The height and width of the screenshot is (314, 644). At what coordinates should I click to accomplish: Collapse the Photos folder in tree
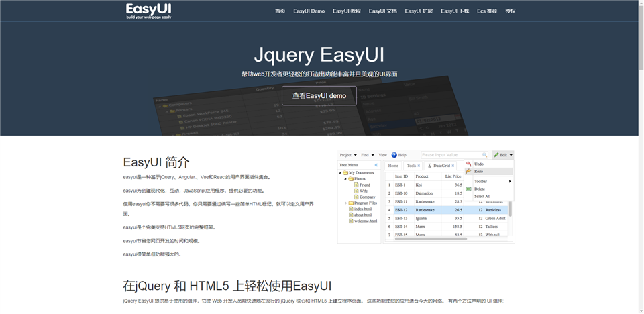(346, 179)
